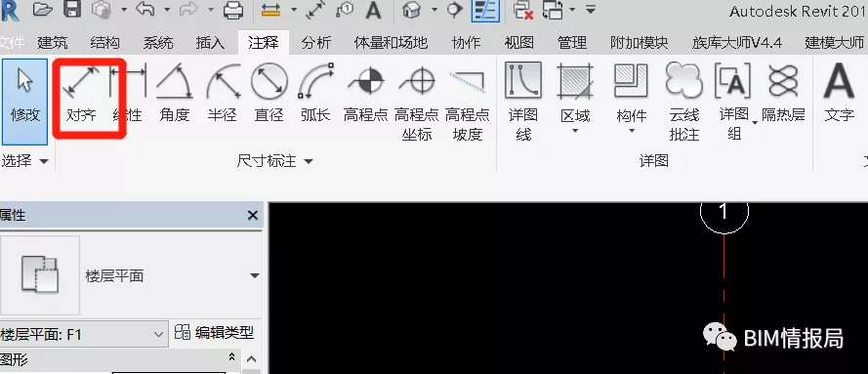Click the 详图组 detail group icon
This screenshot has height=374, width=868.
[733, 81]
